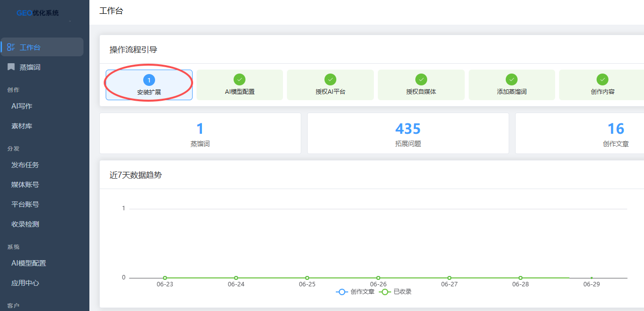Click the 蒸馏词 count card showing 1
Screen dimensions: 644x311
coord(200,133)
